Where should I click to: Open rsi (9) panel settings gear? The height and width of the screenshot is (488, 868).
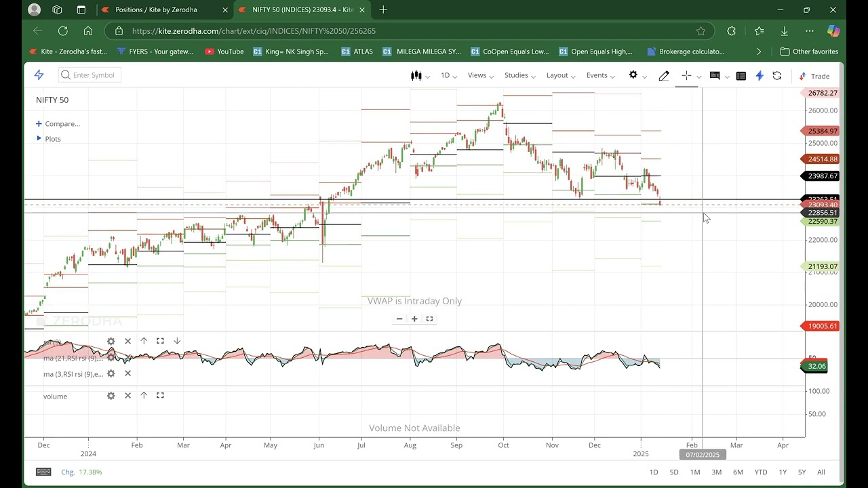pyautogui.click(x=111, y=341)
